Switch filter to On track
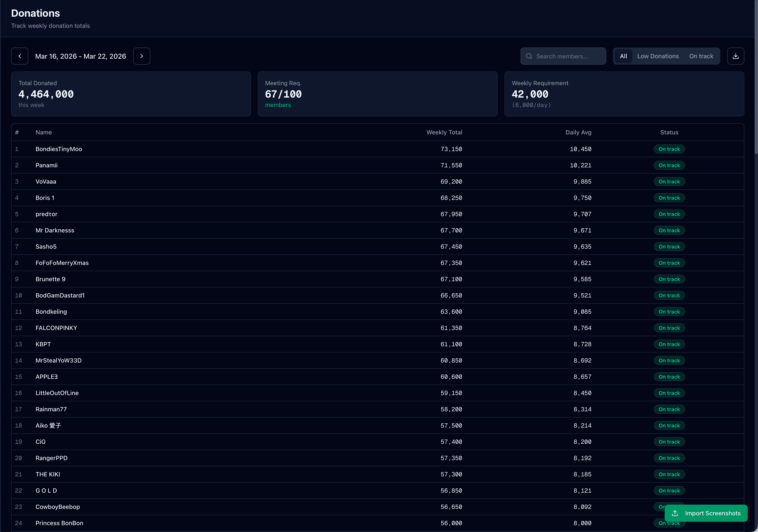Viewport: 758px width, 532px height. (701, 56)
